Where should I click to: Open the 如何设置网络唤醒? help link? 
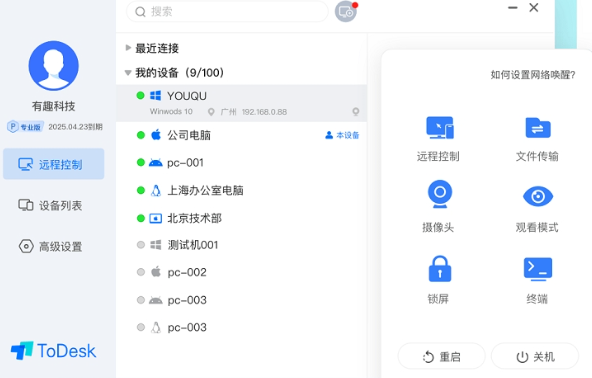coord(533,75)
